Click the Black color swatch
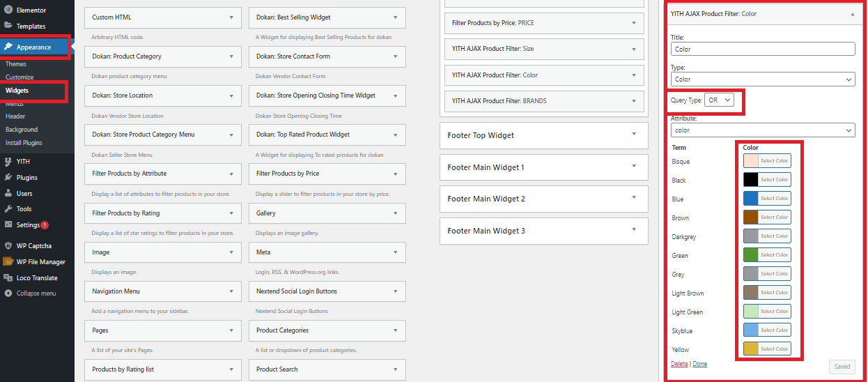 (x=751, y=180)
